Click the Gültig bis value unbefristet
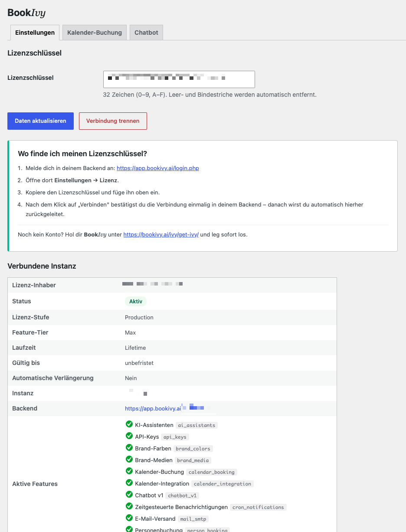Screen dimensions: 406x532 pos(139,363)
